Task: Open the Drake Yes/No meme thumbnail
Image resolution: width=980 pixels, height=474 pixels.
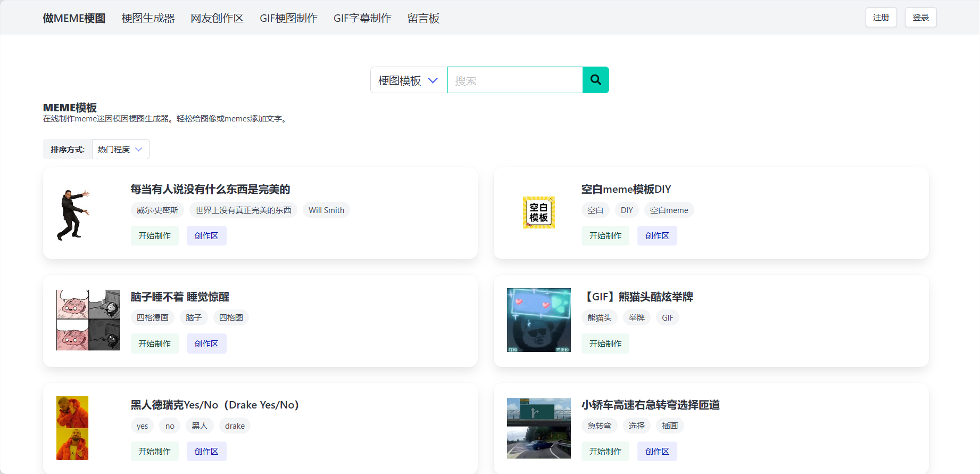Action: (x=72, y=428)
